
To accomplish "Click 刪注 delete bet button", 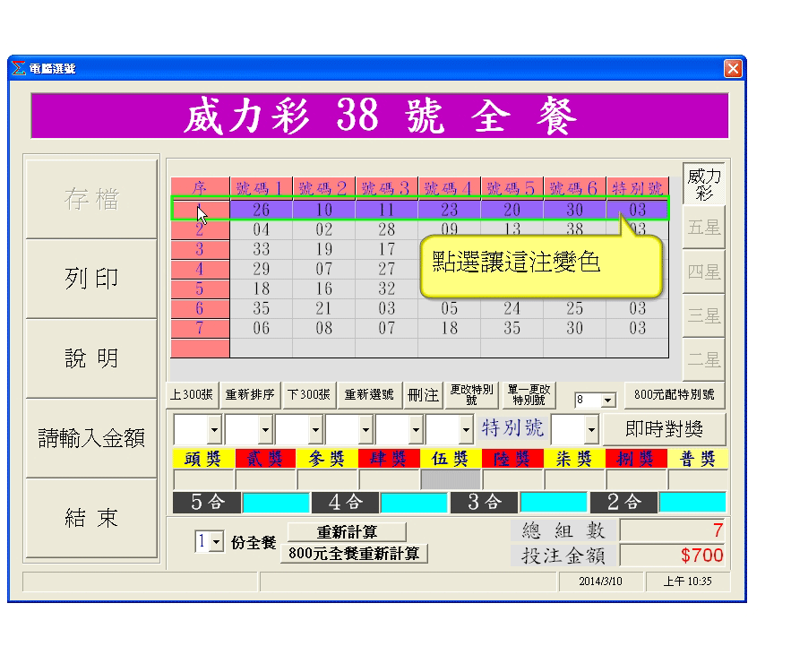I will coord(423,394).
